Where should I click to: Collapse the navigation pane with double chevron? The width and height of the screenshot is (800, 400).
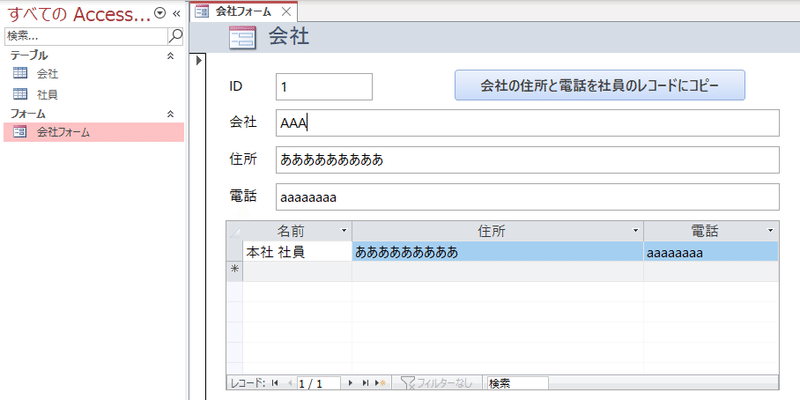(x=177, y=14)
